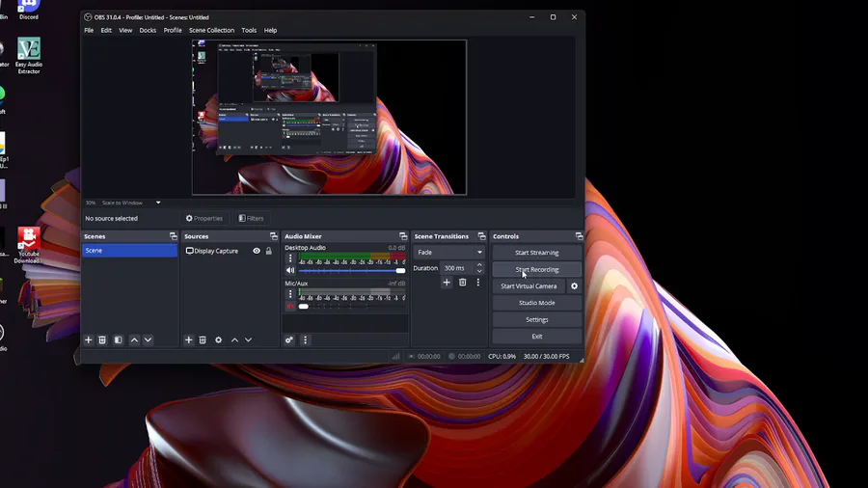Viewport: 868px width, 488px height.
Task: Select Display Capture source
Action: coord(217,251)
